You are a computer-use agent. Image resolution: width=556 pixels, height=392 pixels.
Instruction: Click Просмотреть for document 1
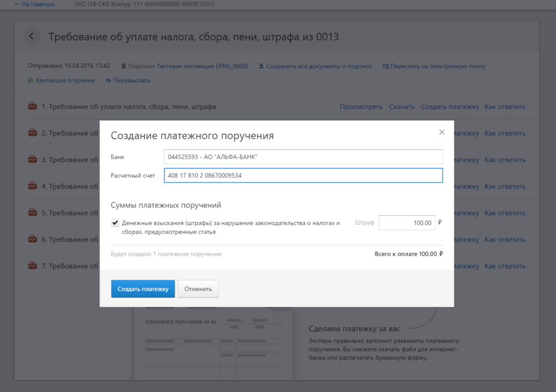pos(361,107)
